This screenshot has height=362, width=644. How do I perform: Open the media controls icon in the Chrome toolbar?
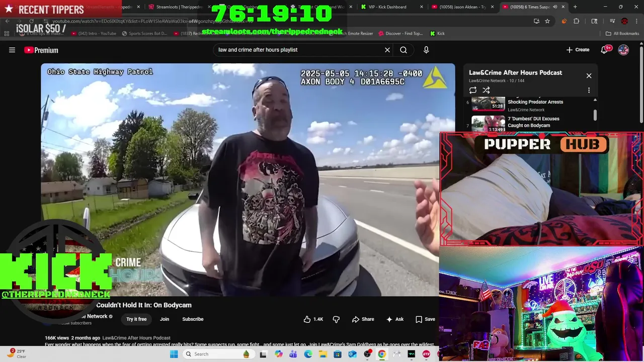click(x=612, y=21)
